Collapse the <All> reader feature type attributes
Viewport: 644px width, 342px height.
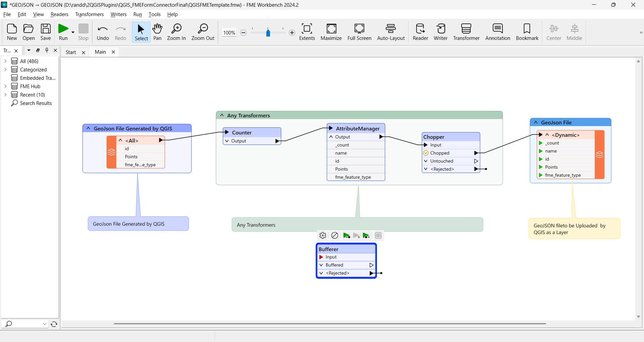point(120,140)
